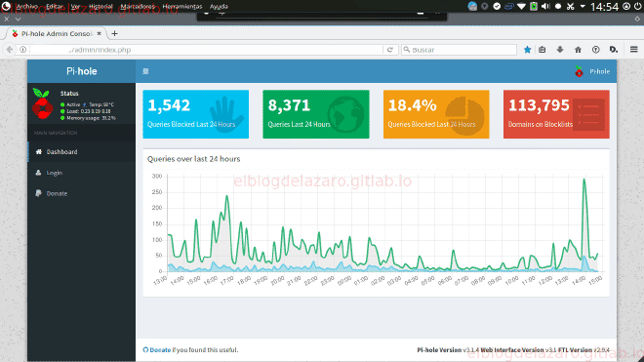Select the 18.4% blocked percentage card
The height and width of the screenshot is (362, 644).
click(436, 114)
